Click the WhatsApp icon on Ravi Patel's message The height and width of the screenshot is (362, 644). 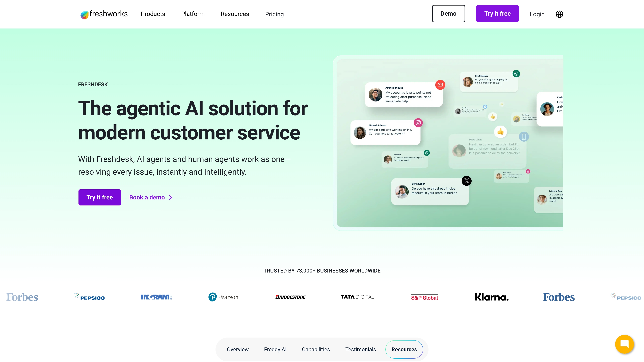point(427,153)
